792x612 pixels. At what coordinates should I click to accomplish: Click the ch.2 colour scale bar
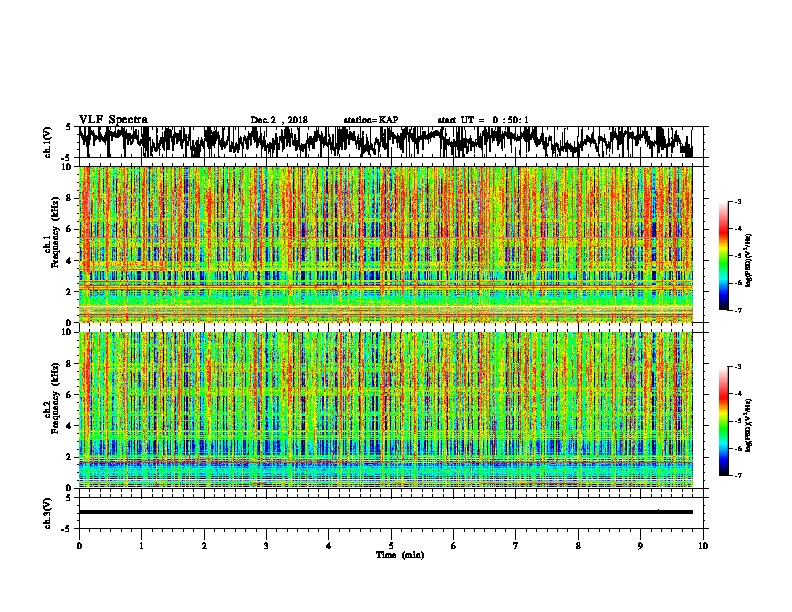pos(723,421)
